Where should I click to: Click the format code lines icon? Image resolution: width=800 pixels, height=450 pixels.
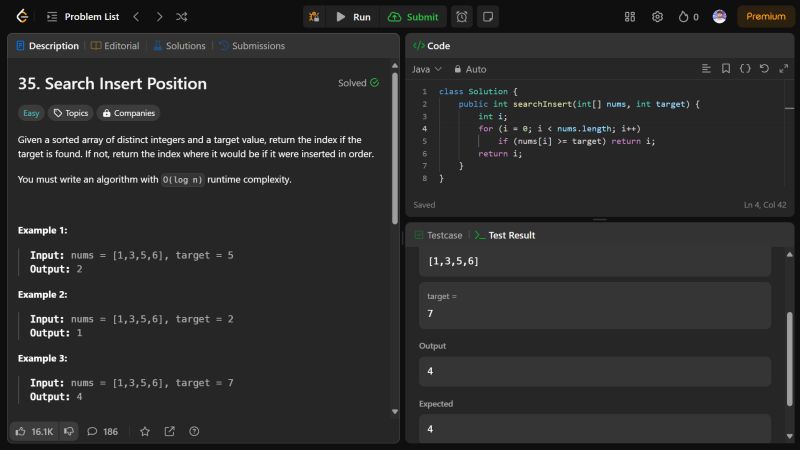[706, 68]
